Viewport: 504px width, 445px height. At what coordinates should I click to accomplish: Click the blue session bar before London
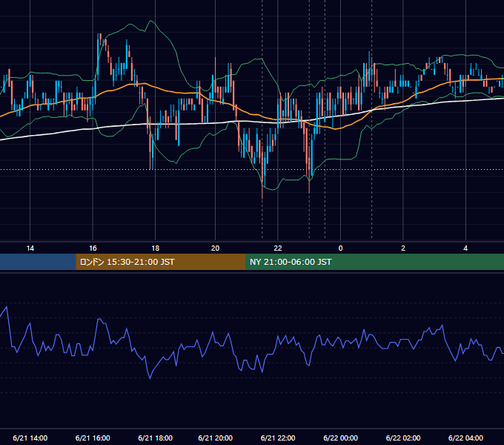[38, 262]
